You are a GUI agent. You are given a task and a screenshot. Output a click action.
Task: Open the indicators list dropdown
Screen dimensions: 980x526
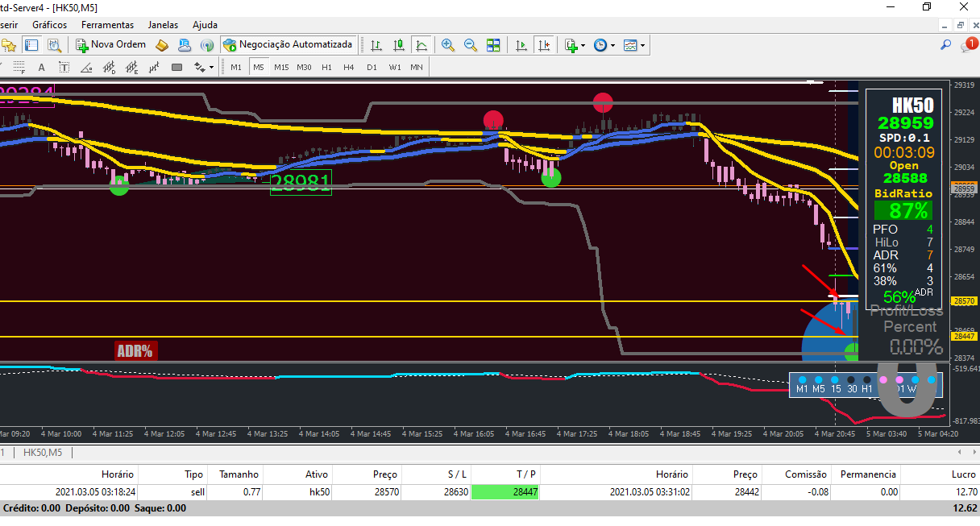point(575,45)
